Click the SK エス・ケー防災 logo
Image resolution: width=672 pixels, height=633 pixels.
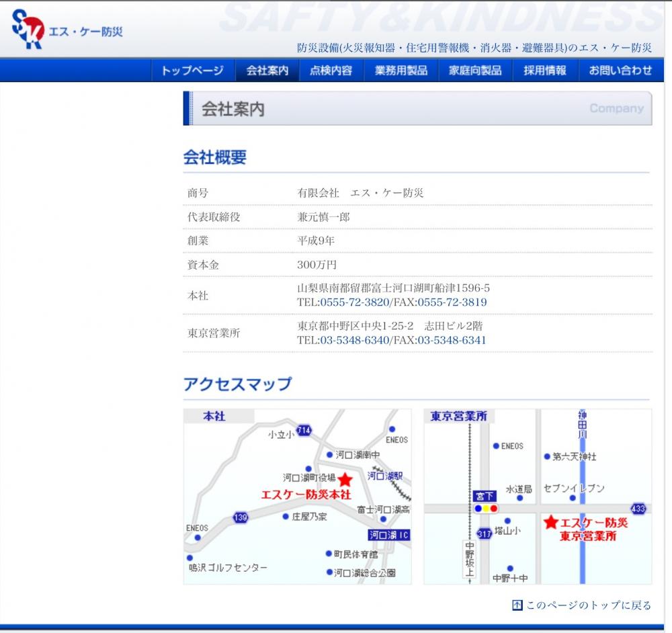pos(66,30)
